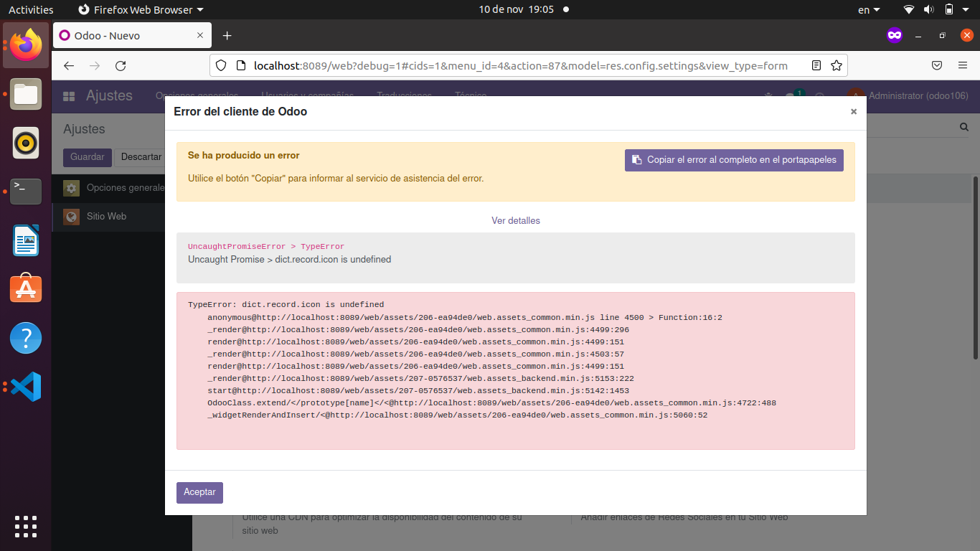The image size is (980, 551).
Task: Save the page to Pocket
Action: (937, 65)
